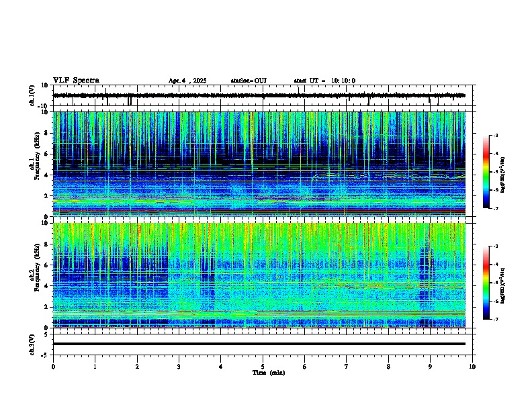Click the ch.1 spectrogram panel
The image size is (532, 411).
[259, 164]
